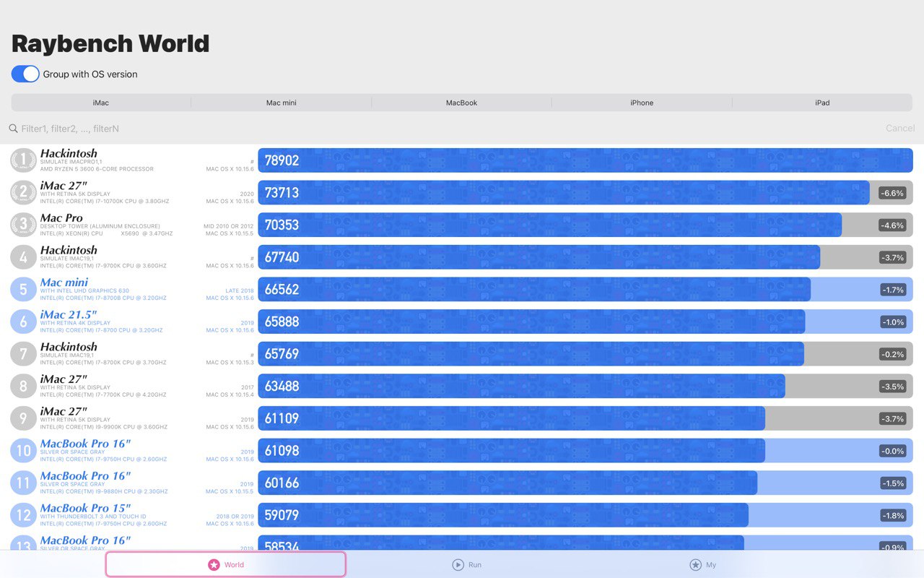Select the Hackintosh Ryzen 5 3600 entry title
Image resolution: width=924 pixels, height=578 pixels.
coord(69,153)
